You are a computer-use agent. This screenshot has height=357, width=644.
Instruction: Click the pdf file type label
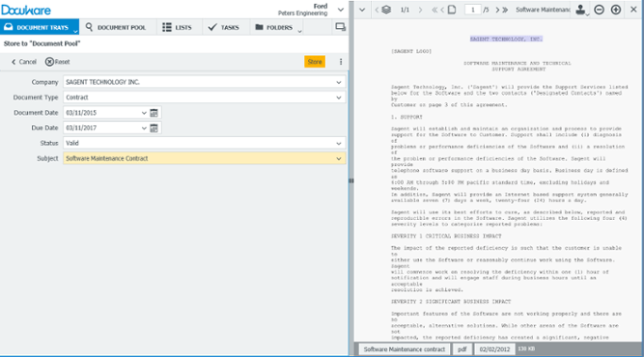(x=462, y=349)
